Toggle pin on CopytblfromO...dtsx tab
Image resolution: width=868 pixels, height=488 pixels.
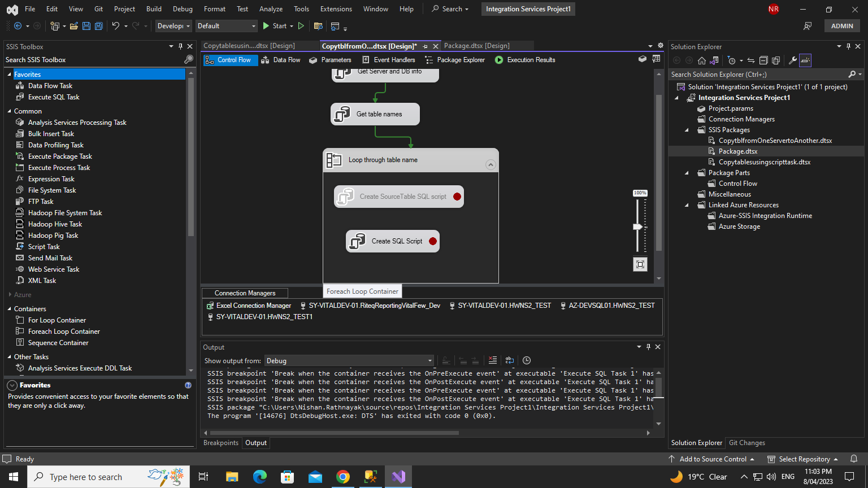point(425,46)
